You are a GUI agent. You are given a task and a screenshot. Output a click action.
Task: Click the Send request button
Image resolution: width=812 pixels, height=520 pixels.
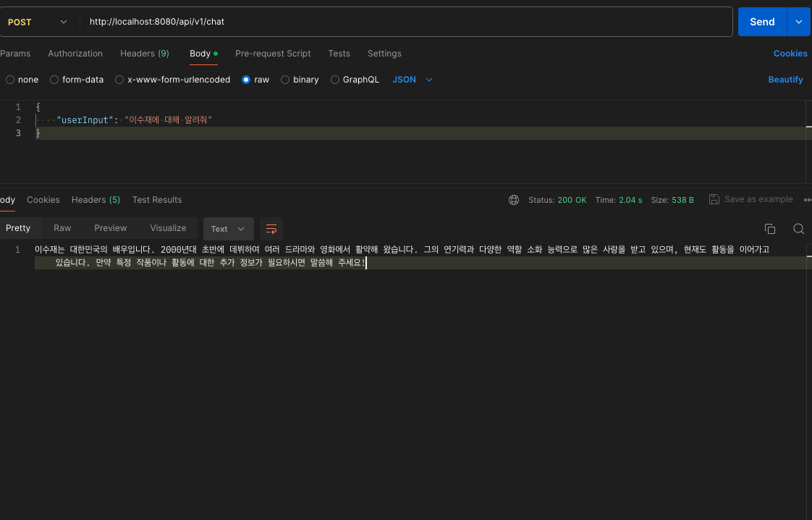tap(762, 22)
